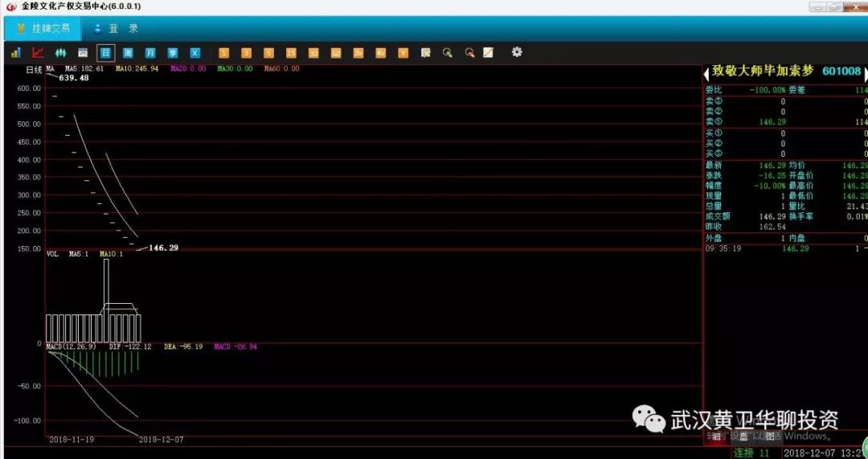Select the candlestick chart icon
The width and height of the screenshot is (868, 459).
coord(60,52)
